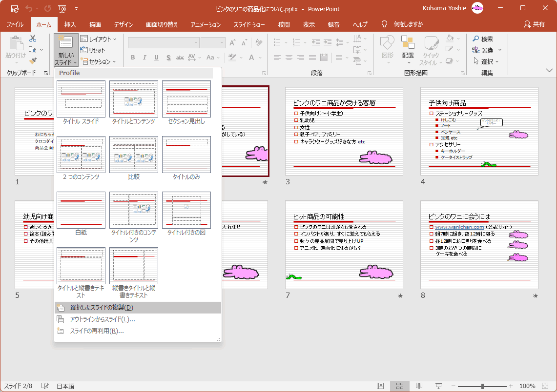Image resolution: width=557 pixels, height=392 pixels.
Task: Click spell check icon in status bar
Action: click(x=45, y=386)
